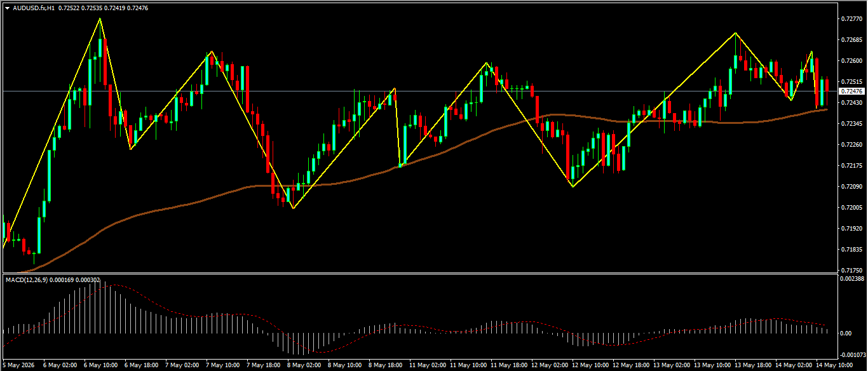Click the 8 May 18:00 time label
This screenshot has width=868, height=371.
coord(385,366)
